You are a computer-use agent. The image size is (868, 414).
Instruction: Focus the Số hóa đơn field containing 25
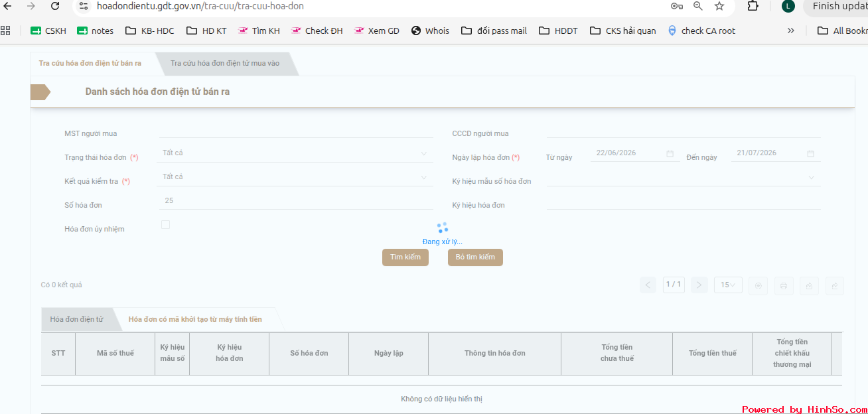pos(296,201)
